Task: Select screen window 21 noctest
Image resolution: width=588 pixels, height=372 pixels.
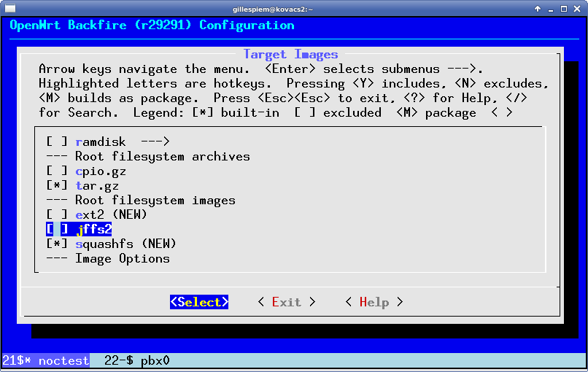Action: point(46,361)
